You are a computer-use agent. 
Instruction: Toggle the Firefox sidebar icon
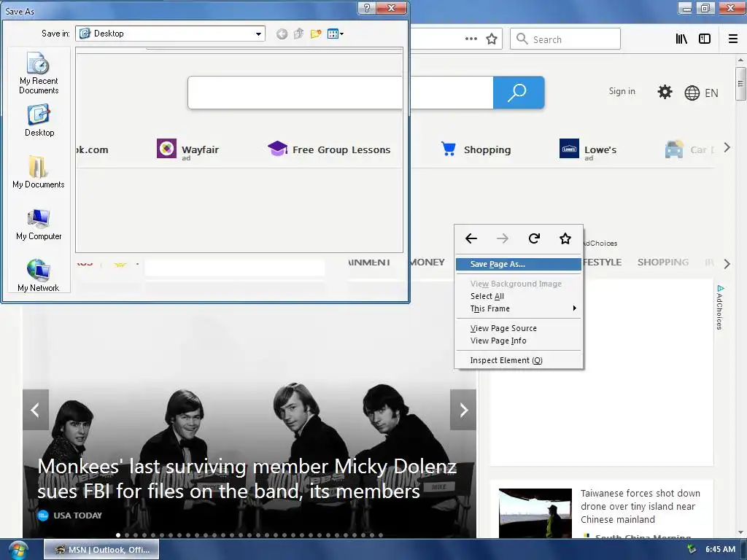[x=704, y=39]
